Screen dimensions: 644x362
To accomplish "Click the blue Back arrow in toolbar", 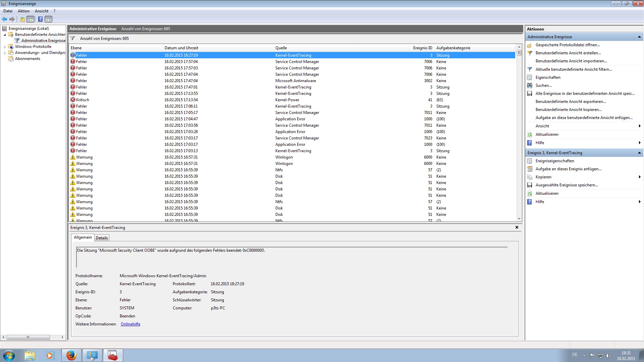I will click(4, 19).
